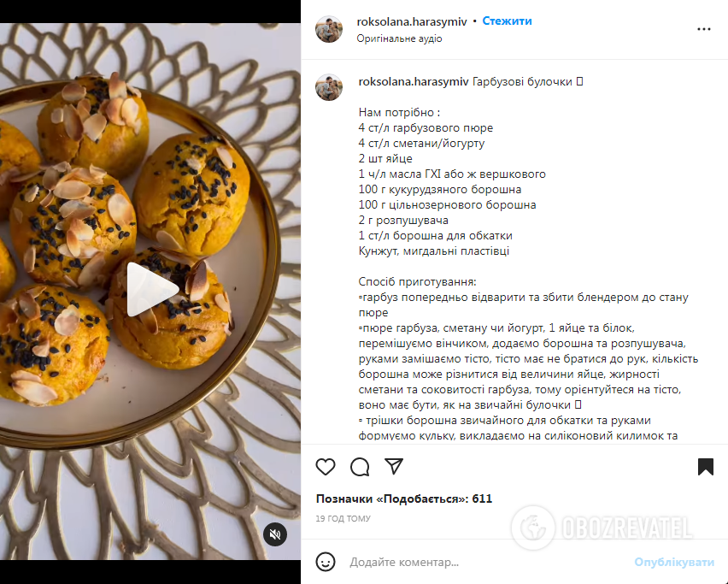Click the avatar beside the caption
Viewport: 728px width, 584px height.
pos(329,86)
